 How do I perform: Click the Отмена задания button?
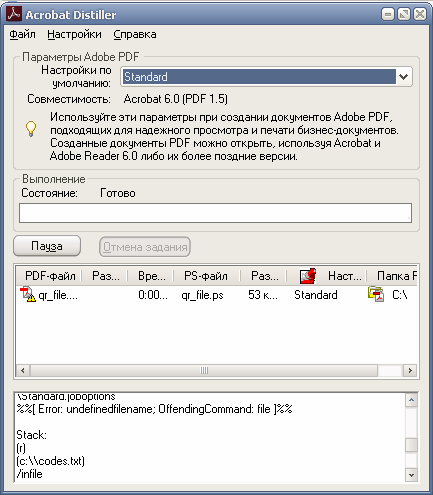tap(145, 247)
